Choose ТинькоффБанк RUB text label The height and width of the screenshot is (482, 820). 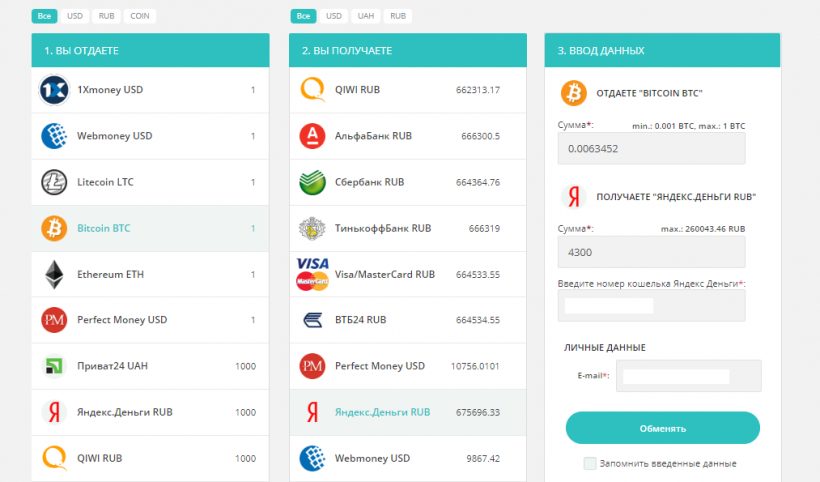pos(383,228)
